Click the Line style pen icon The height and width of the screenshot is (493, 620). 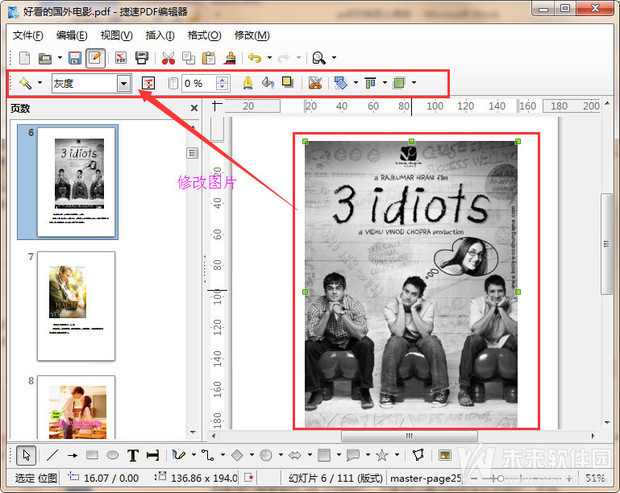[x=248, y=83]
